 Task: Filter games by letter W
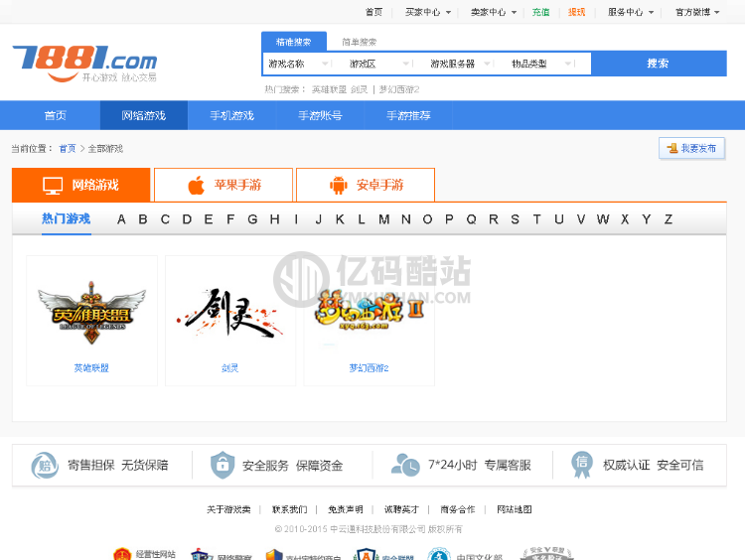(x=603, y=219)
